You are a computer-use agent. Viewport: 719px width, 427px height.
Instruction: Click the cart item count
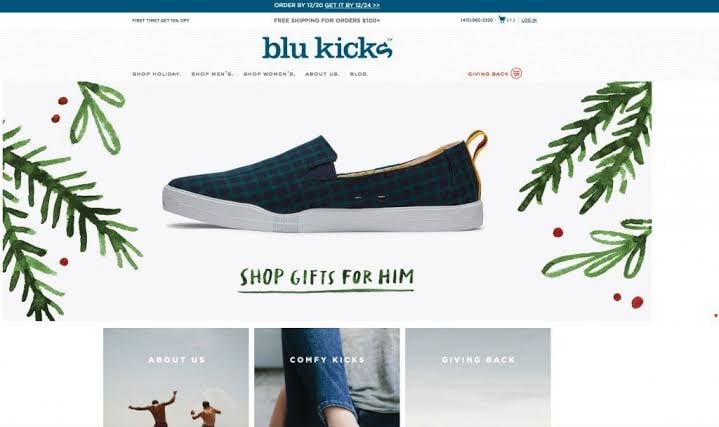coord(511,20)
